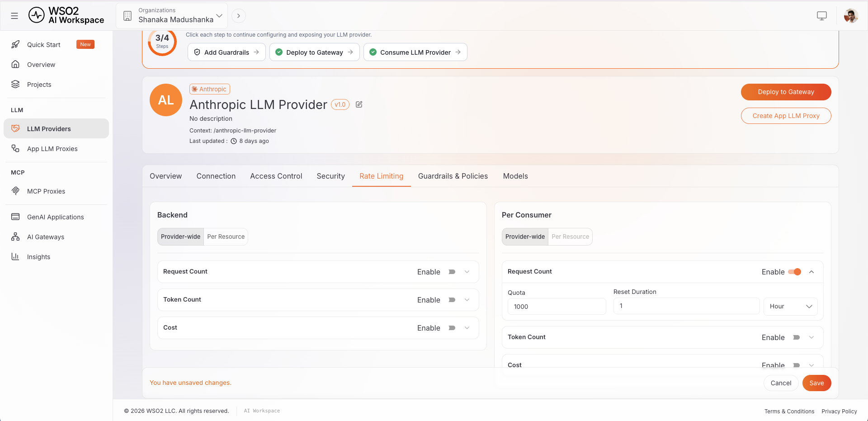Click the Save button
Image resolution: width=868 pixels, height=421 pixels.
click(816, 383)
